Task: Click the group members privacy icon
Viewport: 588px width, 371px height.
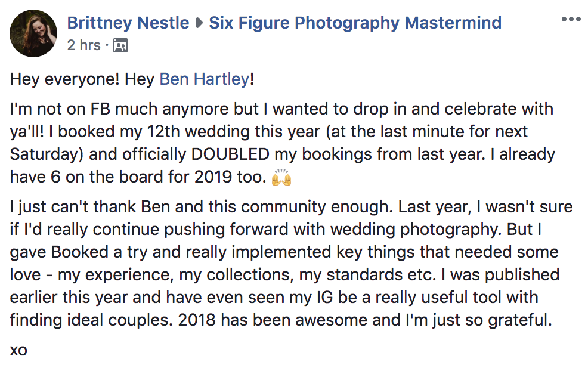Action: tap(120, 45)
